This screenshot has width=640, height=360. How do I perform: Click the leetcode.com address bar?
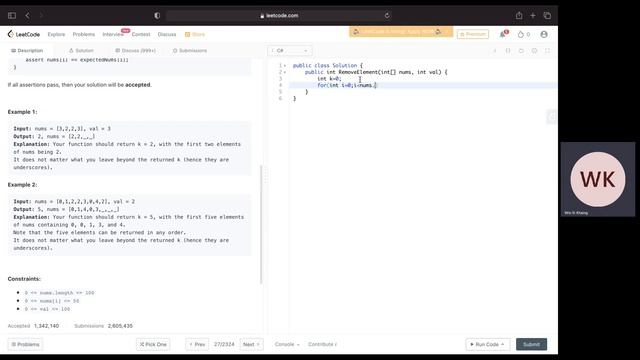tap(279, 16)
